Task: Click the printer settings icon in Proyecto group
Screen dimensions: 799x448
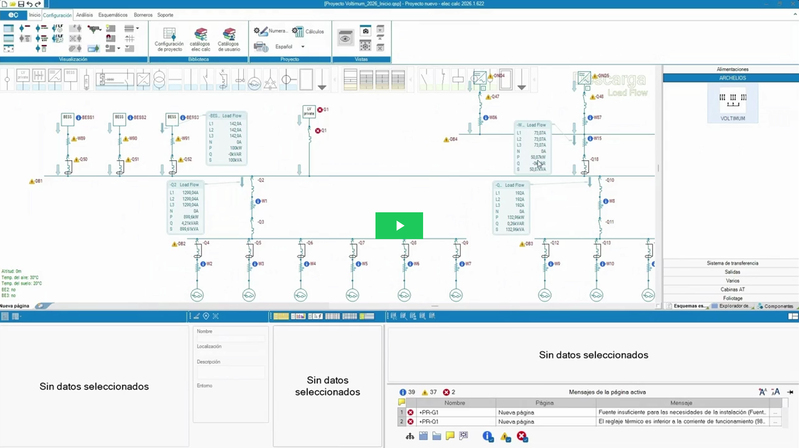Action: coord(261,47)
